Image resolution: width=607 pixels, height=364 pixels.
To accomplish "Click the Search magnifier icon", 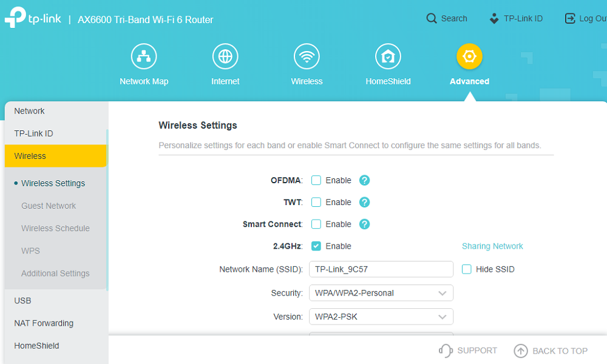I will (x=431, y=18).
